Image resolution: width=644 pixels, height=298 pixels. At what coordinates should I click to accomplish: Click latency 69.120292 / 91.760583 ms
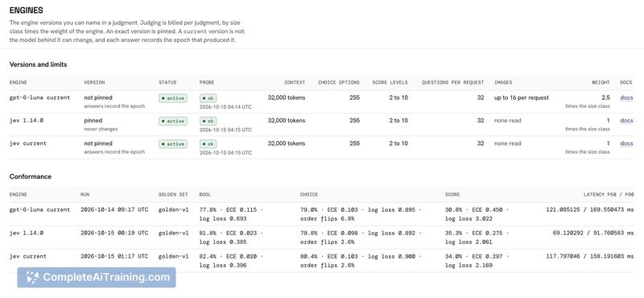click(x=593, y=233)
